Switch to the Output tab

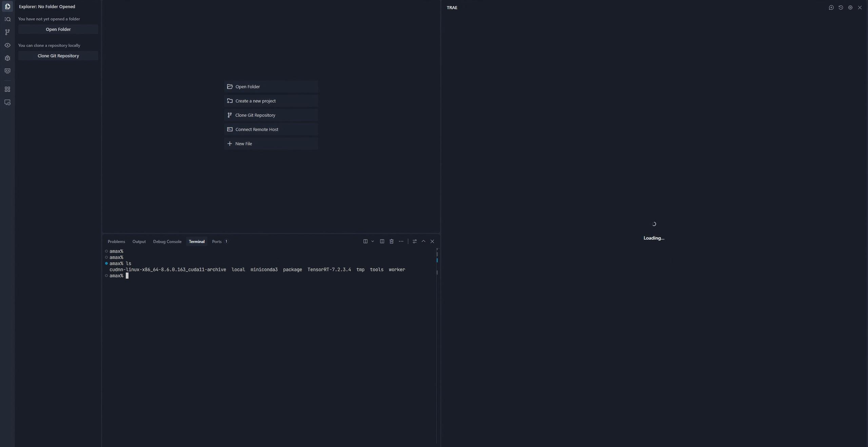tap(139, 241)
